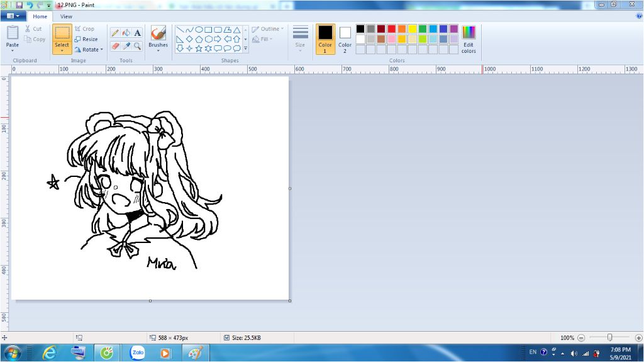This screenshot has width=644, height=362.
Task: Open Customize Quick Access Toolbar dropdown
Action: (49, 5)
